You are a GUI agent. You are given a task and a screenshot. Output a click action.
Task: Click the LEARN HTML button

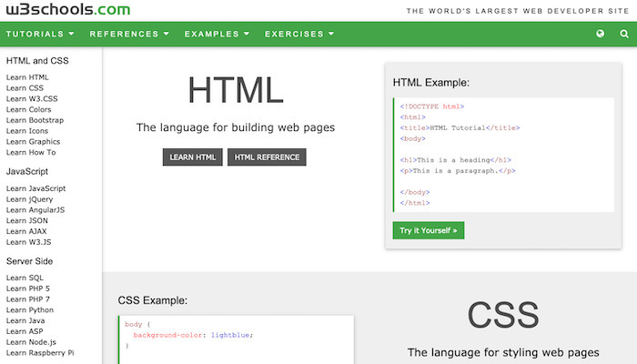[x=193, y=157]
